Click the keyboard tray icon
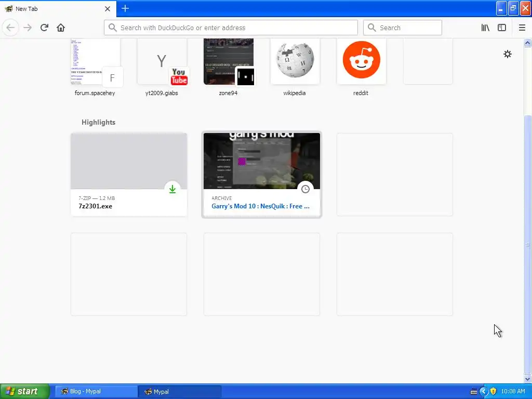The image size is (532, 399). [x=474, y=392]
